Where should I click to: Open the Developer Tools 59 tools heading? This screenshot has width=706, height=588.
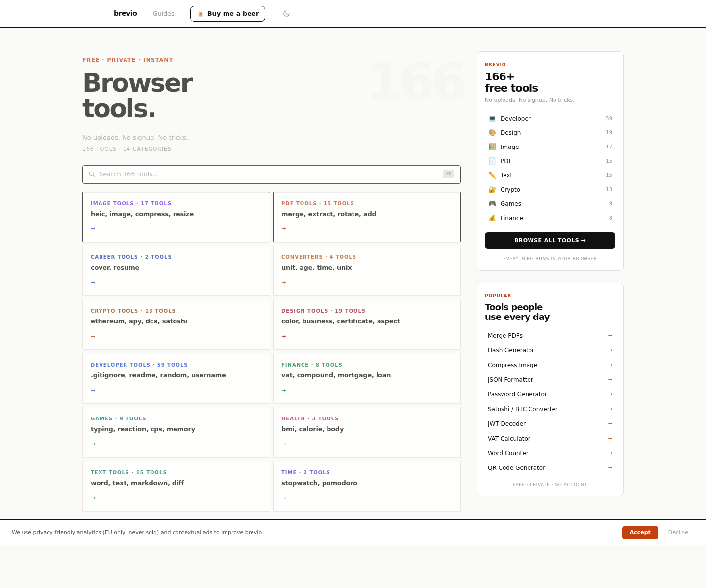(x=139, y=365)
